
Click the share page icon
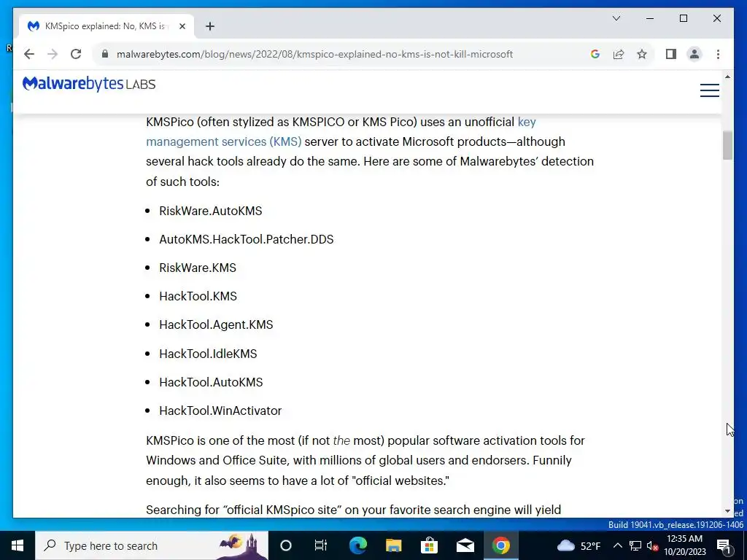point(619,54)
